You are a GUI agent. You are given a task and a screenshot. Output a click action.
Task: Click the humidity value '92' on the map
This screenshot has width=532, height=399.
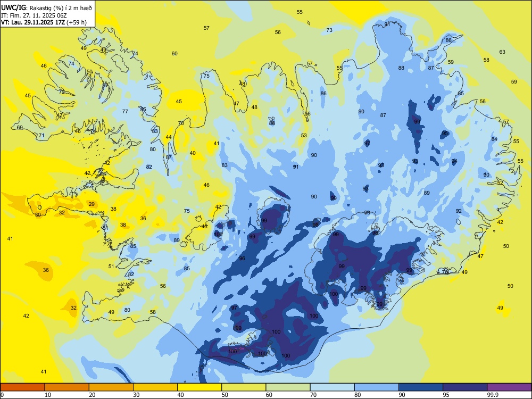pyautogui.click(x=459, y=211)
